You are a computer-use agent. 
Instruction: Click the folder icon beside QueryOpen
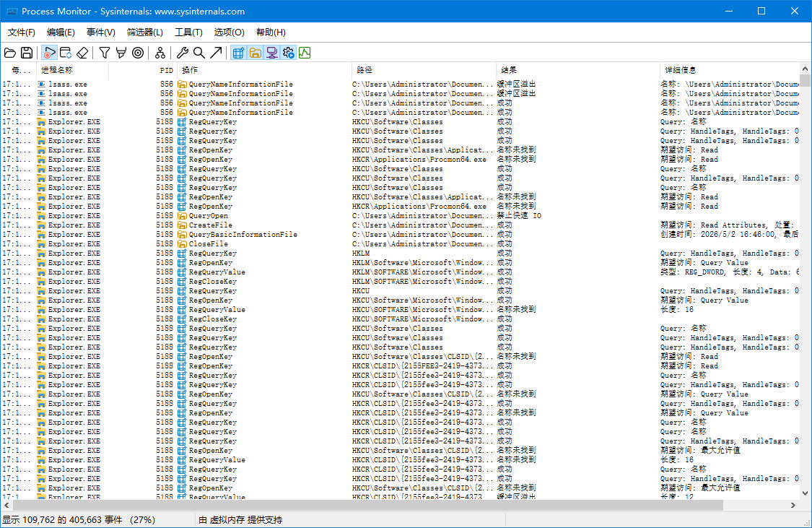(x=182, y=215)
